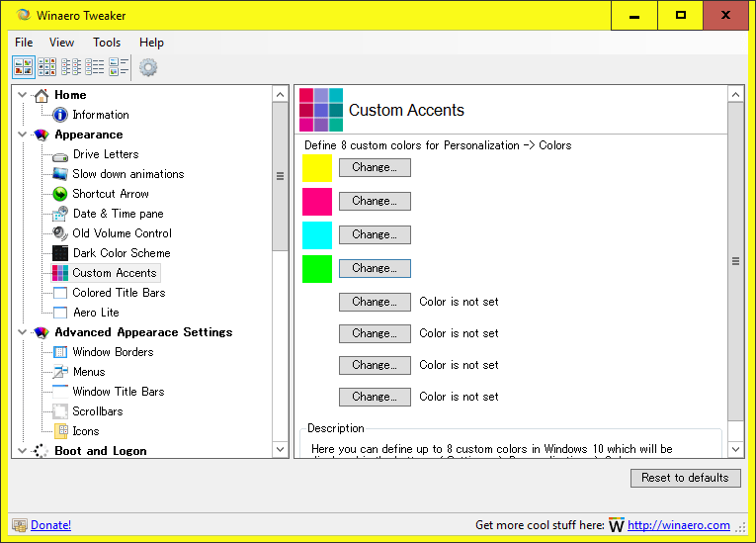Click the green color swatch
Viewport: 756px width, 543px height.
point(317,269)
